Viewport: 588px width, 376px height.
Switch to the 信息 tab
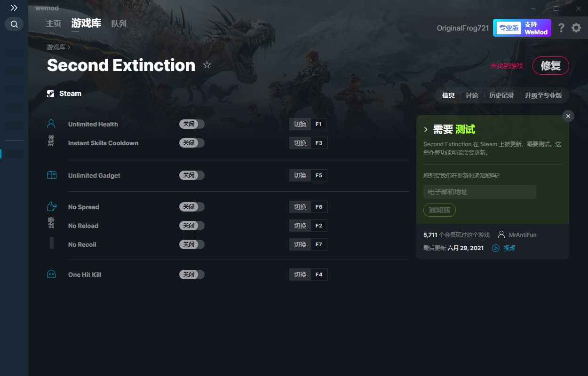click(x=448, y=95)
